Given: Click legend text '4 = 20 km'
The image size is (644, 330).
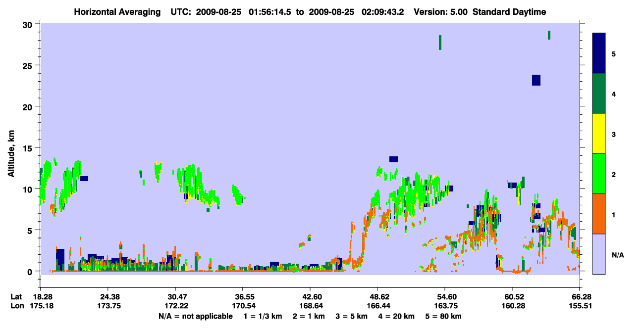Looking at the screenshot, I should [397, 316].
